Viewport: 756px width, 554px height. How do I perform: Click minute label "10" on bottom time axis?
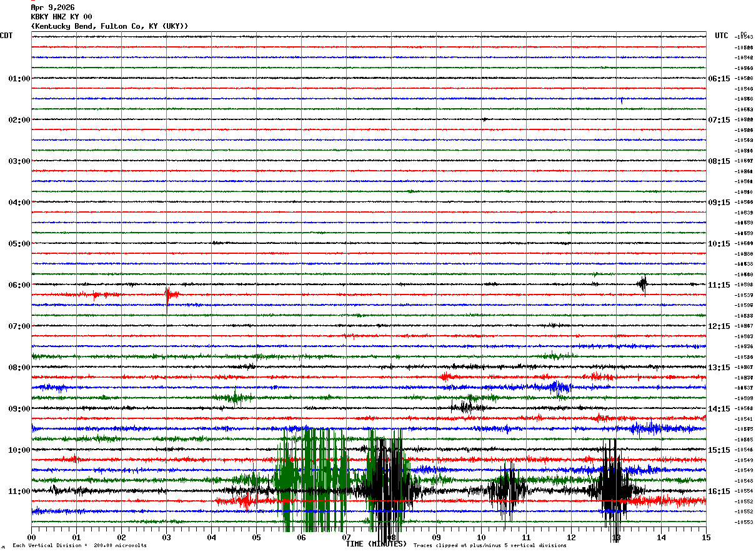481,537
